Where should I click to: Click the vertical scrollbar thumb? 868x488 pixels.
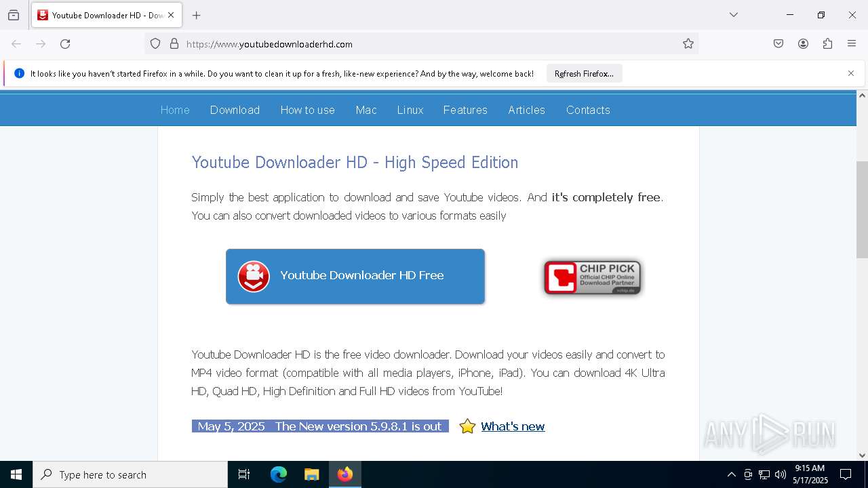[862, 209]
